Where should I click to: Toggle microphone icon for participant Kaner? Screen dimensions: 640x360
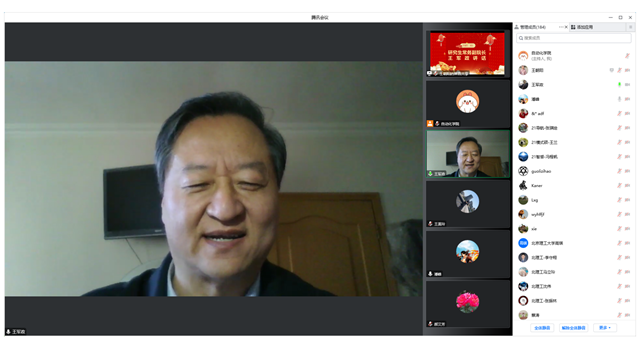pos(619,185)
